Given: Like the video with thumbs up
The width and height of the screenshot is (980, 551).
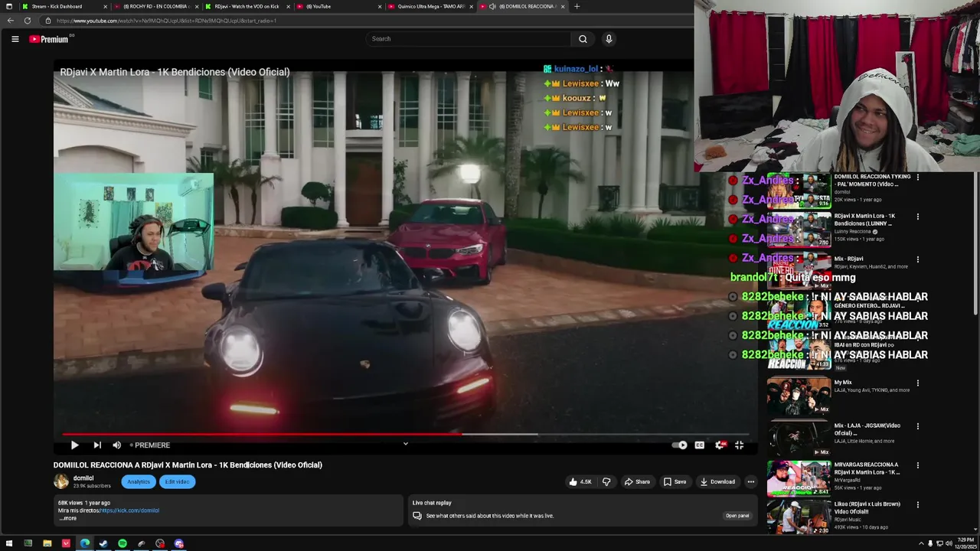Looking at the screenshot, I should [580, 481].
